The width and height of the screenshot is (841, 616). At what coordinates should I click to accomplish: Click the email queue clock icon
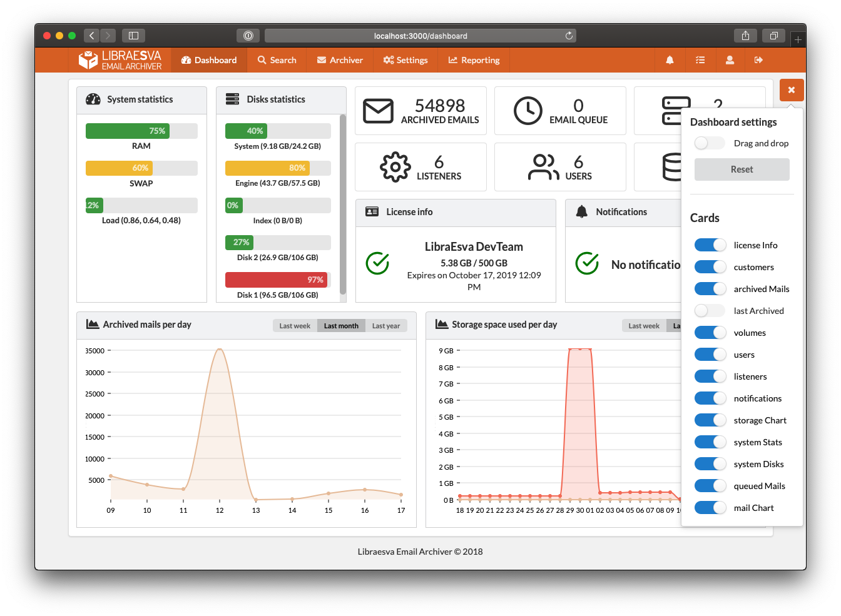[528, 111]
